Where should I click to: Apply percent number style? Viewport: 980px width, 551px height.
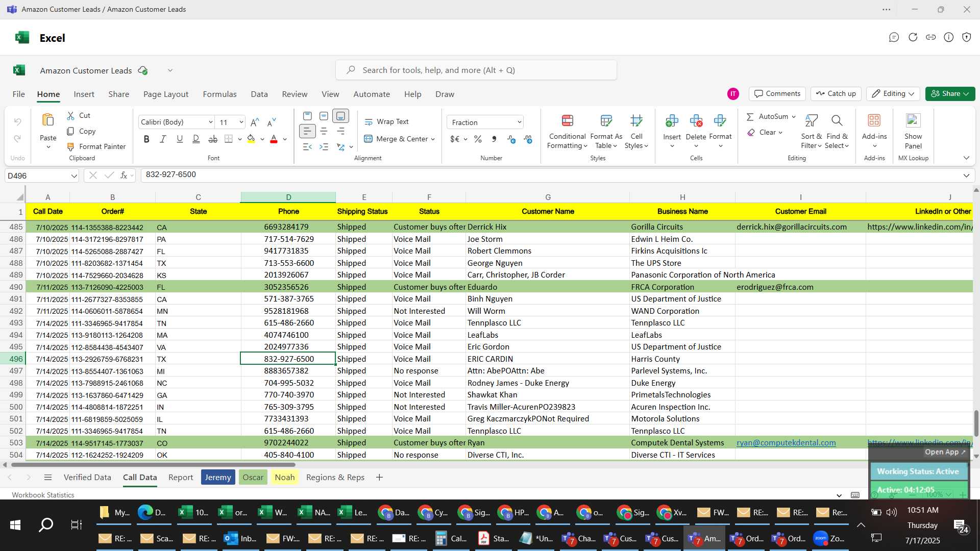tap(478, 139)
